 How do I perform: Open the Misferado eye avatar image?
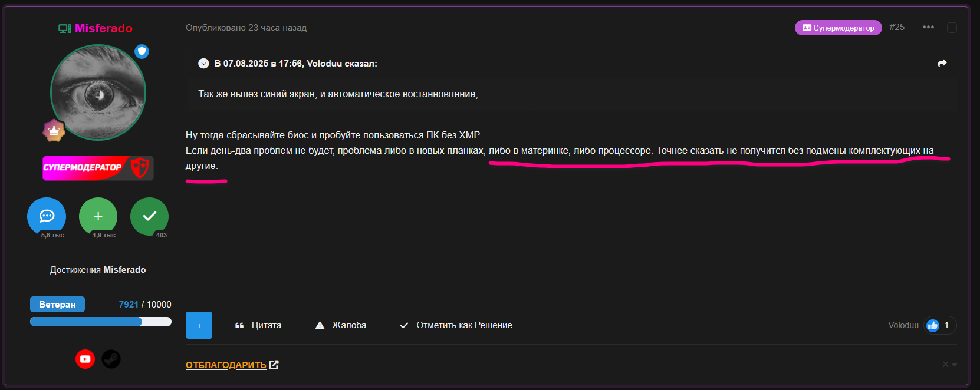(98, 92)
